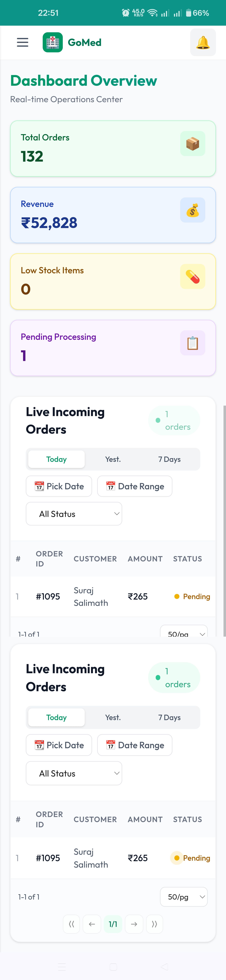The height and width of the screenshot is (980, 226).
Task: Expand All Status dropdown in second orders panel
Action: click(x=74, y=773)
